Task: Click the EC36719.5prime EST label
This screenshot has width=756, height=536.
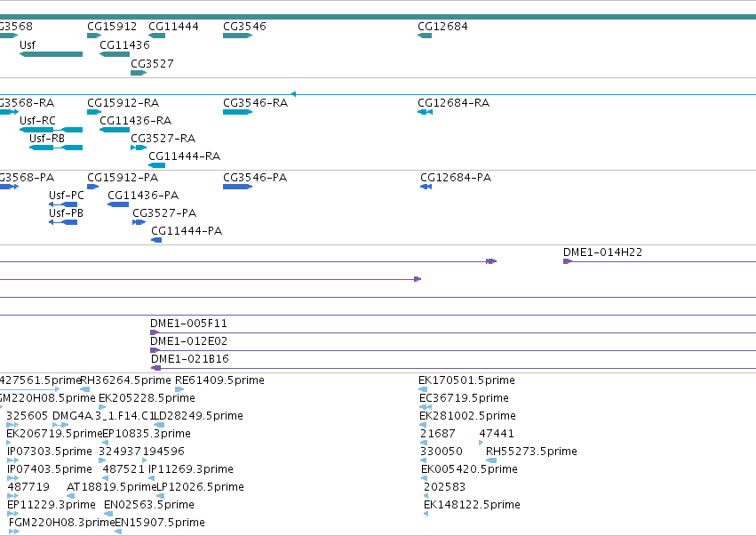Action: (x=464, y=398)
